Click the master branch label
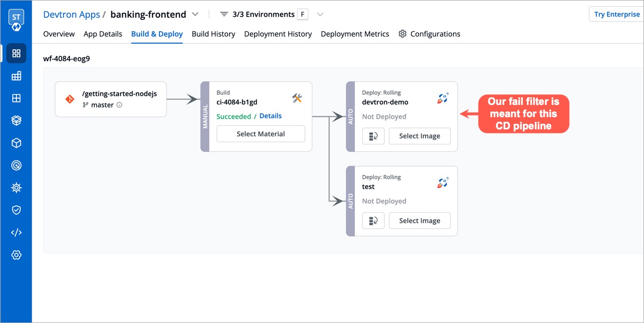Screen dimensions: 644x323 102,105
